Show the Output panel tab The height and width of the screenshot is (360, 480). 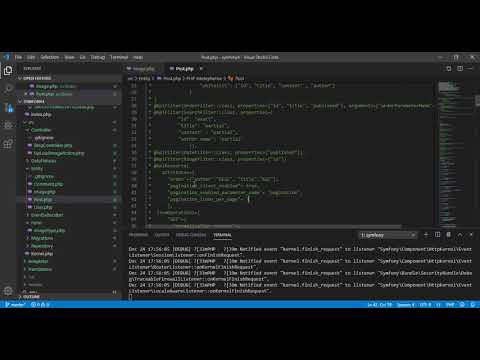(x=162, y=235)
